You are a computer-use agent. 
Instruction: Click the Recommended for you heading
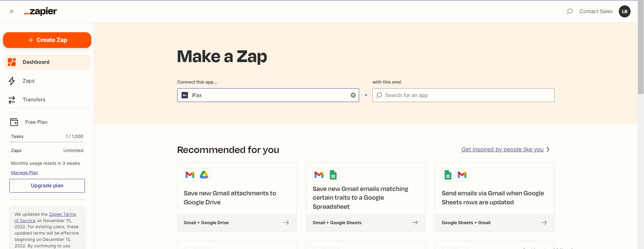coord(228,150)
